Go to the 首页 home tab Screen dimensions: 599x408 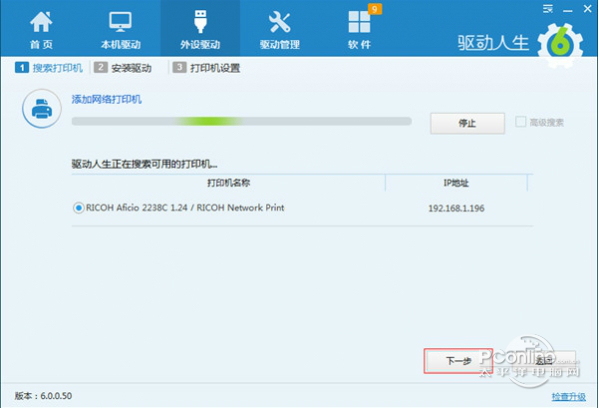(x=41, y=30)
